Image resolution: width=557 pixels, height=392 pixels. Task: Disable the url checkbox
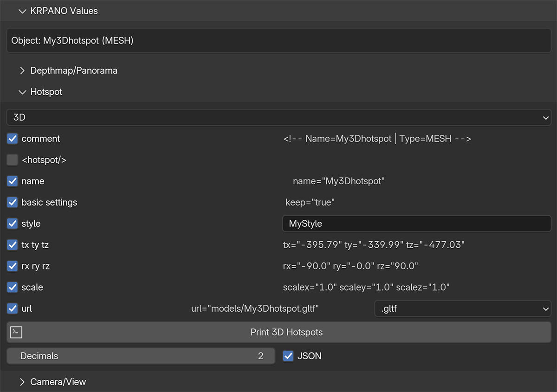point(13,308)
